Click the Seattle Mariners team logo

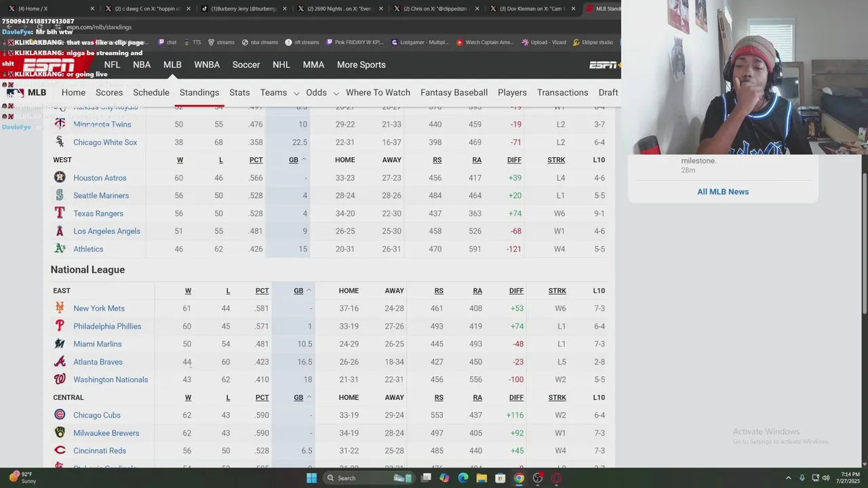(60, 195)
